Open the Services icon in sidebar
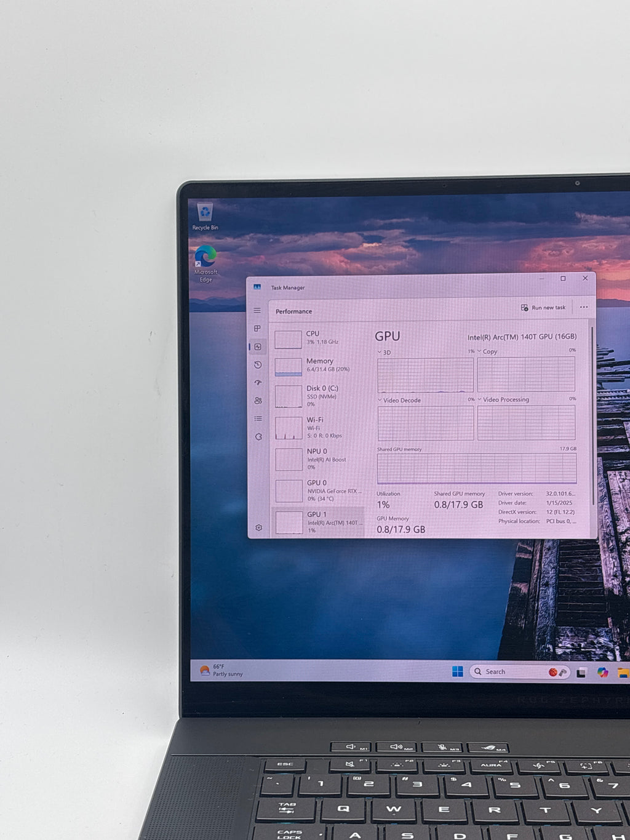Viewport: 630px width, 840px height. [258, 437]
